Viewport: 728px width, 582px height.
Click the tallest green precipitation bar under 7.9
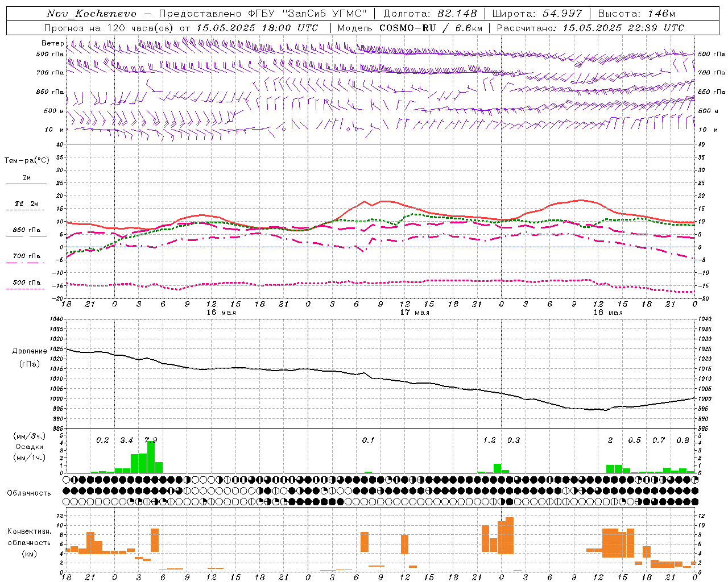pyautogui.click(x=151, y=457)
